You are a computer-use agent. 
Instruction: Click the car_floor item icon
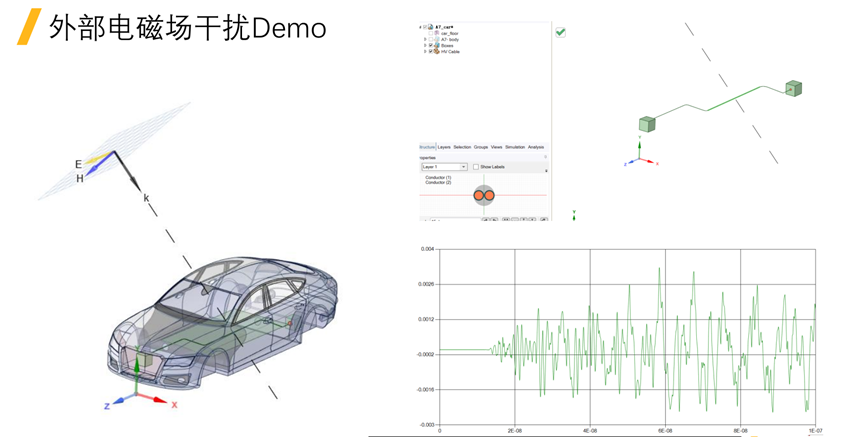[437, 33]
